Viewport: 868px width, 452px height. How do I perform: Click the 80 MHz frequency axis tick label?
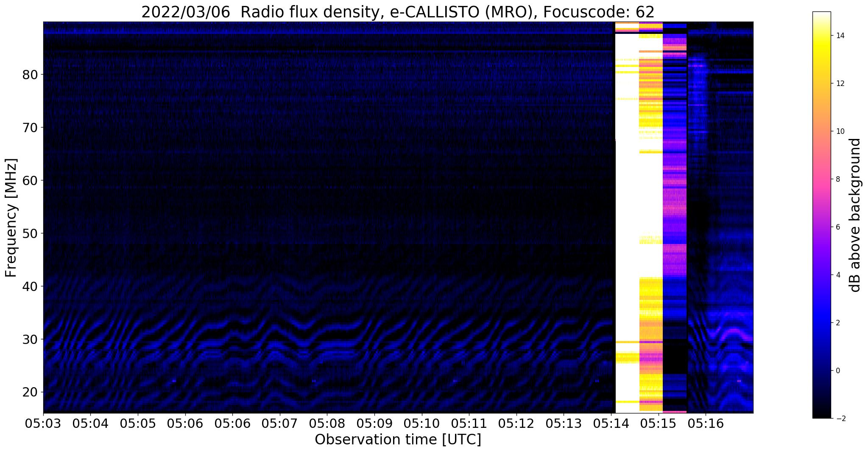(30, 75)
